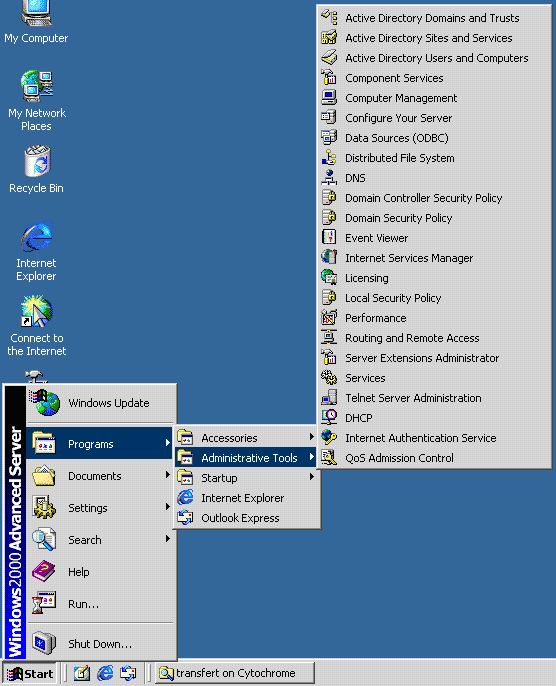Screen dimensions: 556x686
Task: Click Active Directory Sites and Services icon
Action: [329, 38]
